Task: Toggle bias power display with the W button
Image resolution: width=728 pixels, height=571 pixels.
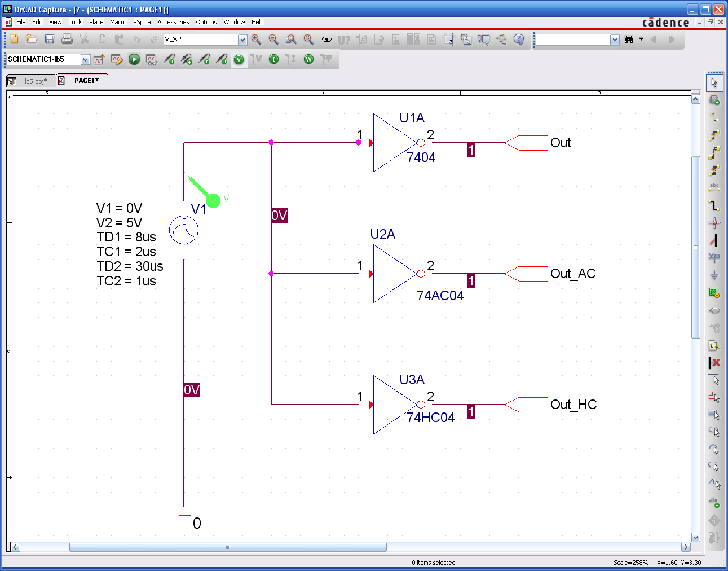Action: coord(309,59)
